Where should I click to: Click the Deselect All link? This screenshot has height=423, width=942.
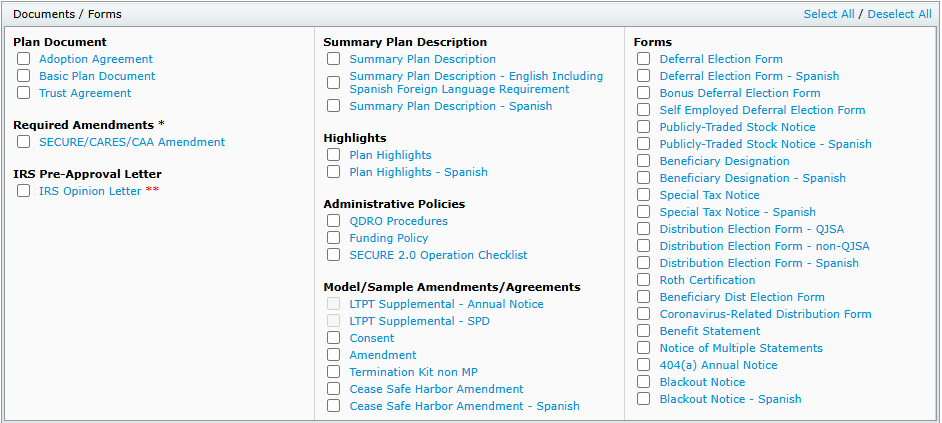click(899, 14)
